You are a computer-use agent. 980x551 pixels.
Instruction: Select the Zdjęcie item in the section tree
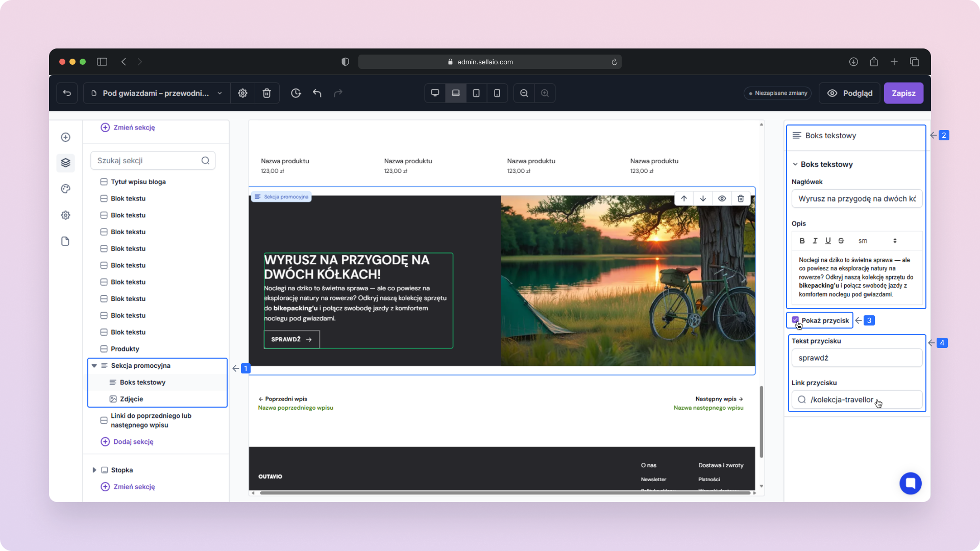coord(131,399)
